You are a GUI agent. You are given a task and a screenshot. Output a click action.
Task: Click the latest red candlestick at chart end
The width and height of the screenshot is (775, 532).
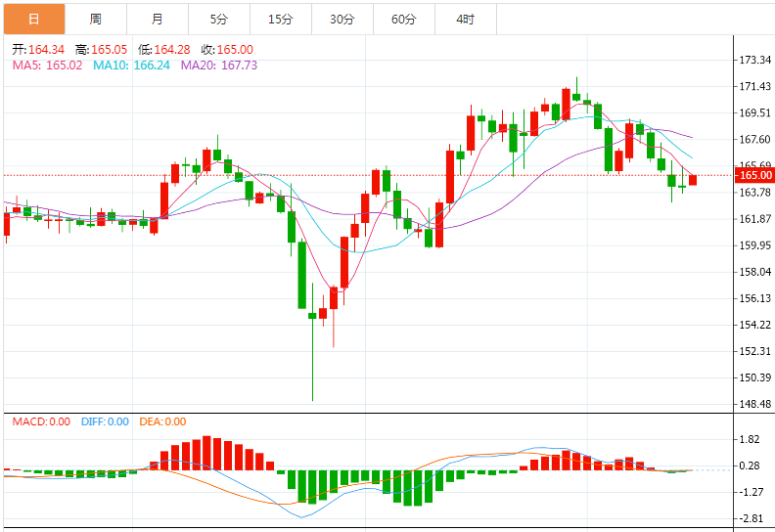click(x=693, y=180)
